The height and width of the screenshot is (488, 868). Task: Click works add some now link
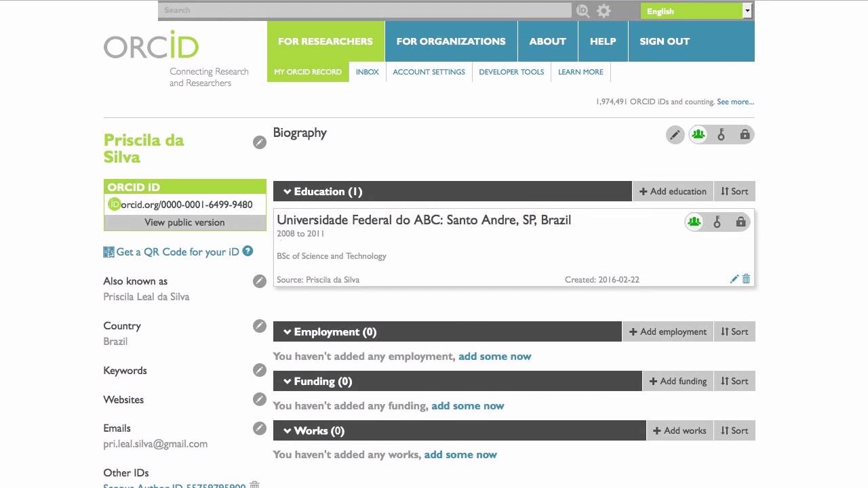coord(460,455)
